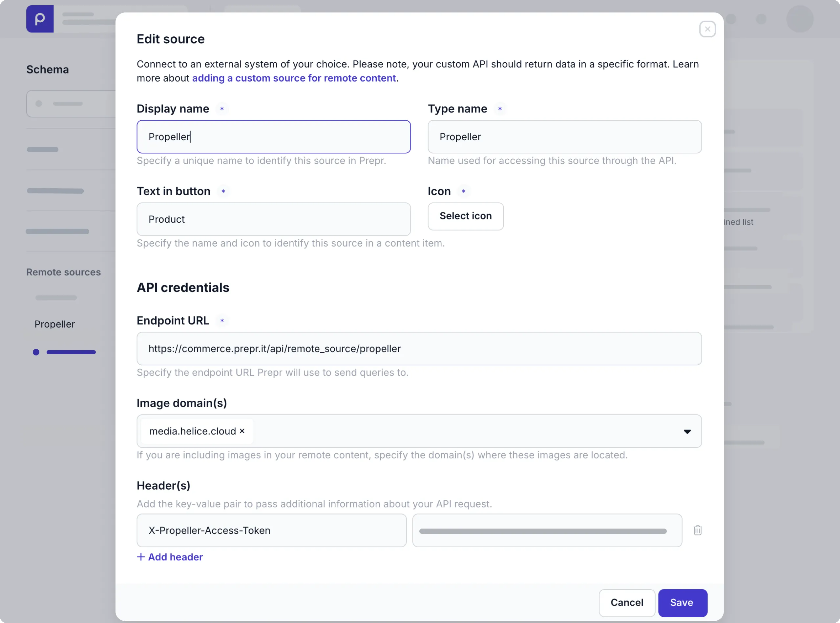Click the header key field X-Propeller-Access-Token
Viewport: 840px width, 623px height.
271,530
